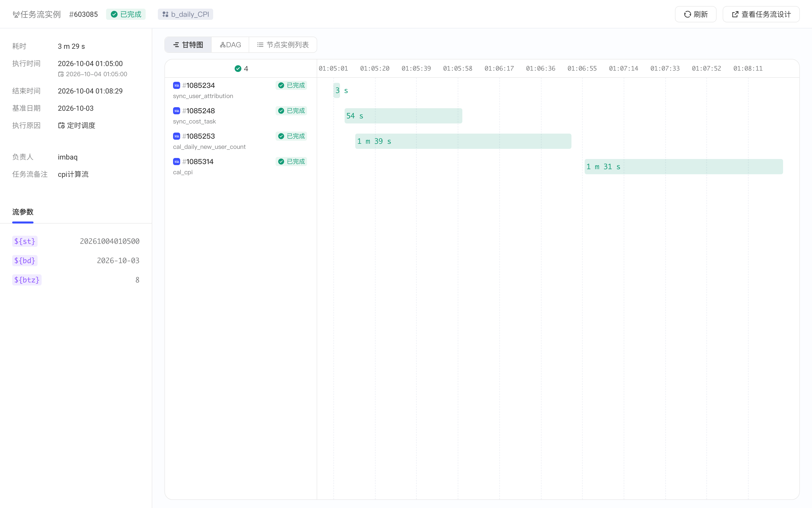Open the b_daily_CPI workflow tag
Screen dimensions: 812x508
(185, 14)
